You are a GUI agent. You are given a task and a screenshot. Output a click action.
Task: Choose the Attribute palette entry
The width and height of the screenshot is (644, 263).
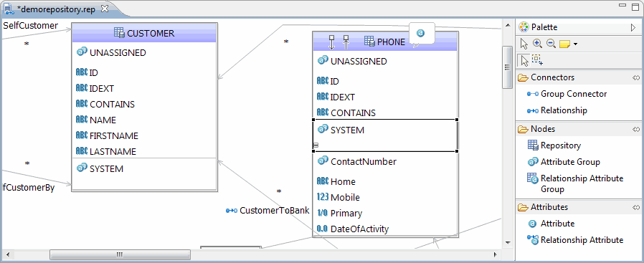click(551, 224)
